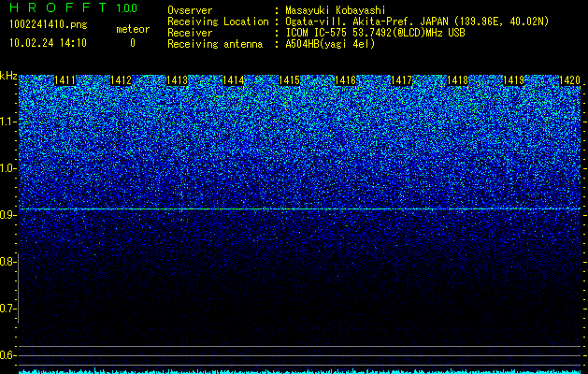Screen dimensions: 588x374
Task: Click the 1412 time marker
Action: click(x=122, y=80)
